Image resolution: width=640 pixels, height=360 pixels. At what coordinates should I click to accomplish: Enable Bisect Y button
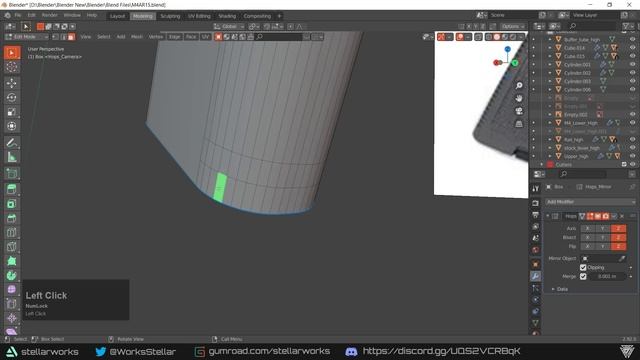pos(603,238)
